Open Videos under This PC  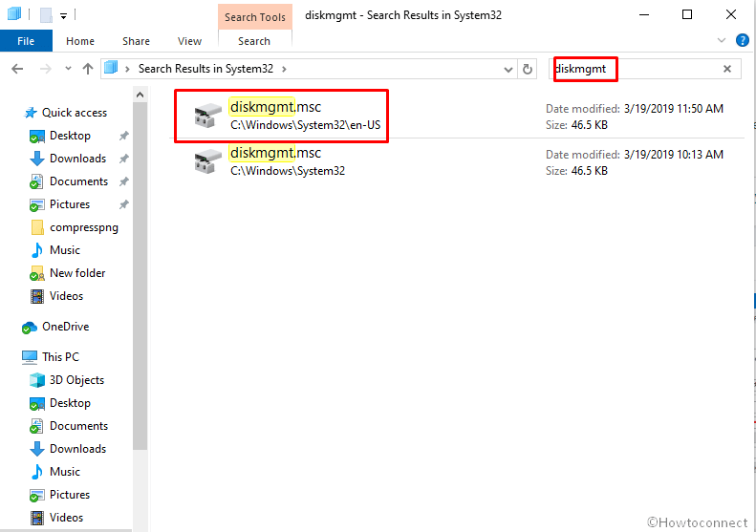click(66, 518)
